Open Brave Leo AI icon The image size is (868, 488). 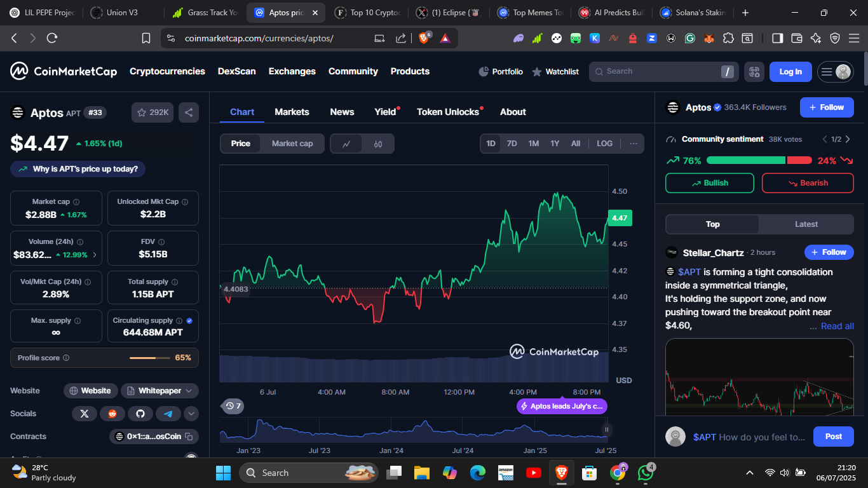click(816, 38)
